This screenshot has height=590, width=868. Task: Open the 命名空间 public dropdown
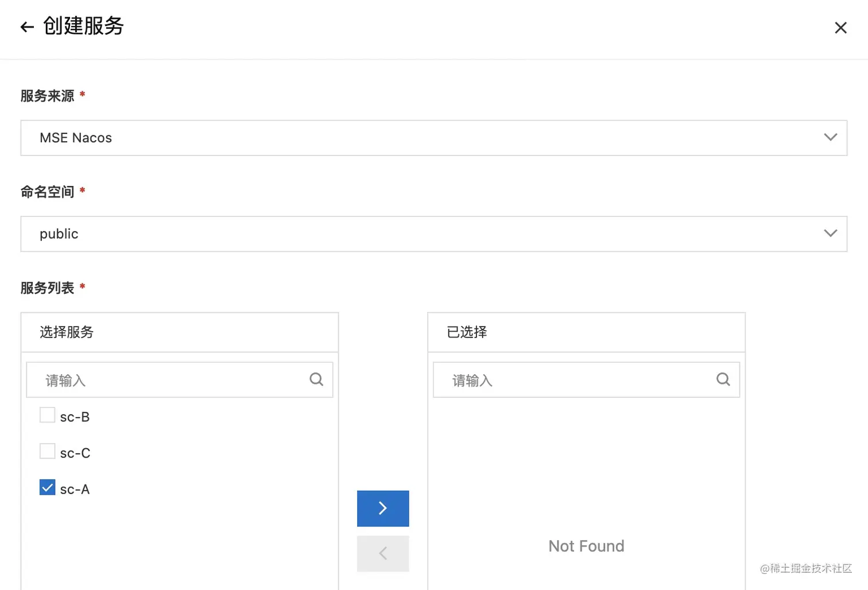(402, 234)
